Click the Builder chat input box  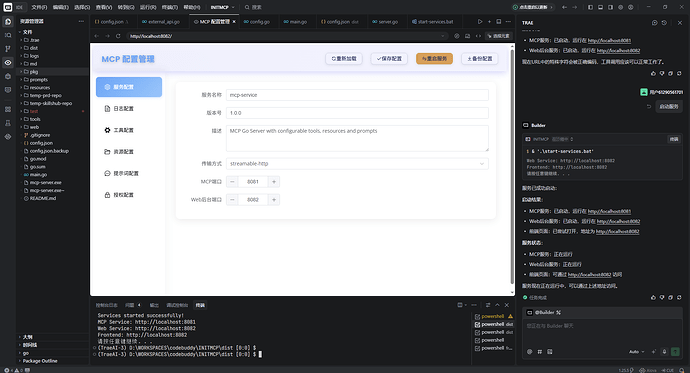tap(601, 331)
